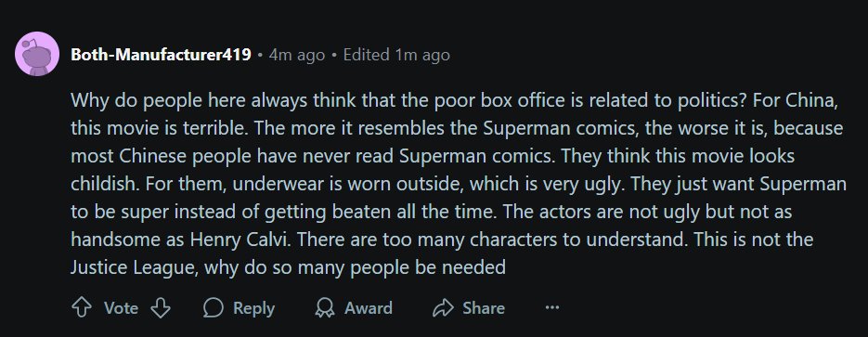Click the 'Edited 1m ago' label
868x337 pixels.
pyautogui.click(x=396, y=55)
